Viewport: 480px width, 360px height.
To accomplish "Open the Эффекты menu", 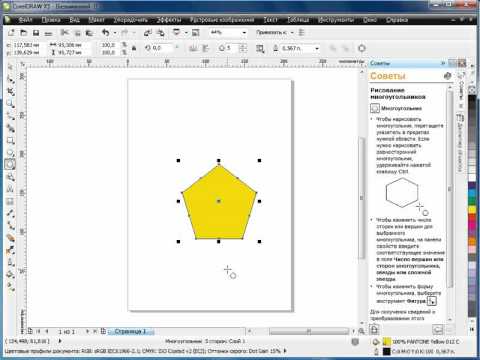I will pyautogui.click(x=169, y=20).
